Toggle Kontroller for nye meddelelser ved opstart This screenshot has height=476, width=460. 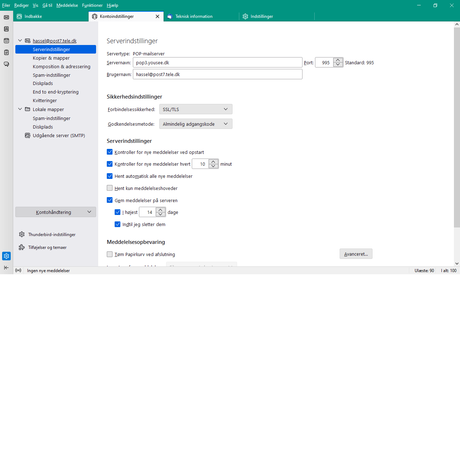coord(110,152)
